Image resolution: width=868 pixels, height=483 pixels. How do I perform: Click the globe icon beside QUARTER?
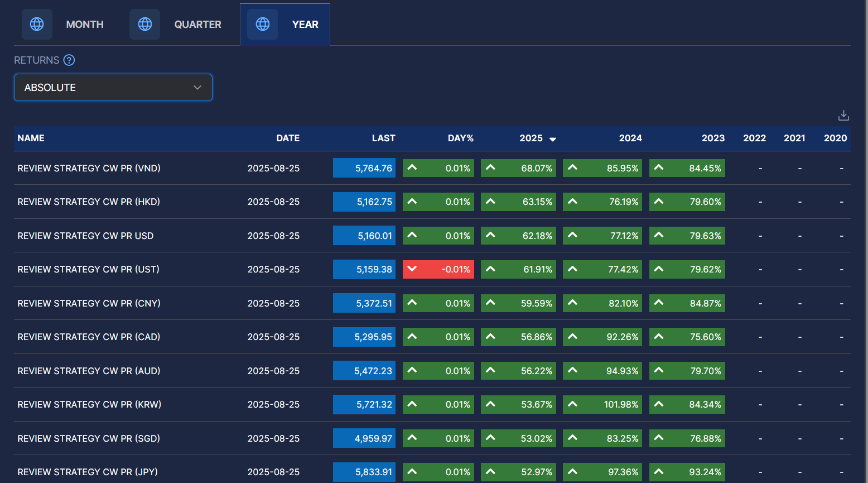click(145, 24)
